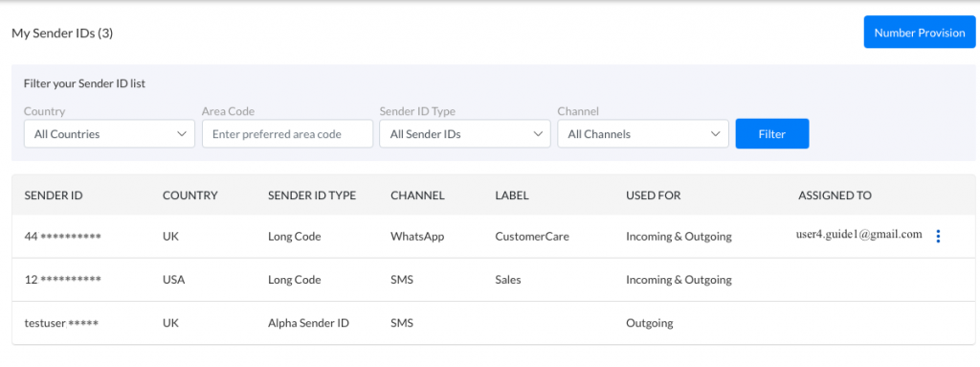Image resolution: width=980 pixels, height=367 pixels.
Task: Select the sender ID starting with 44
Action: point(62,237)
